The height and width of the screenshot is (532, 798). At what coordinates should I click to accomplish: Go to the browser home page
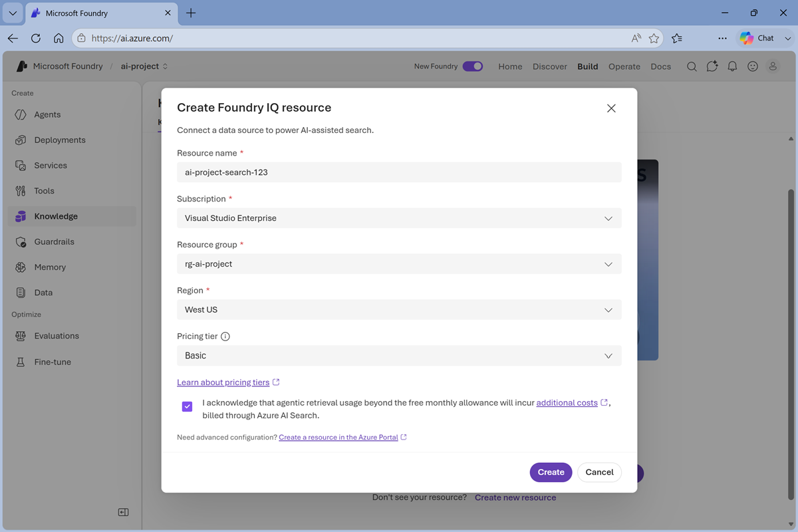59,39
